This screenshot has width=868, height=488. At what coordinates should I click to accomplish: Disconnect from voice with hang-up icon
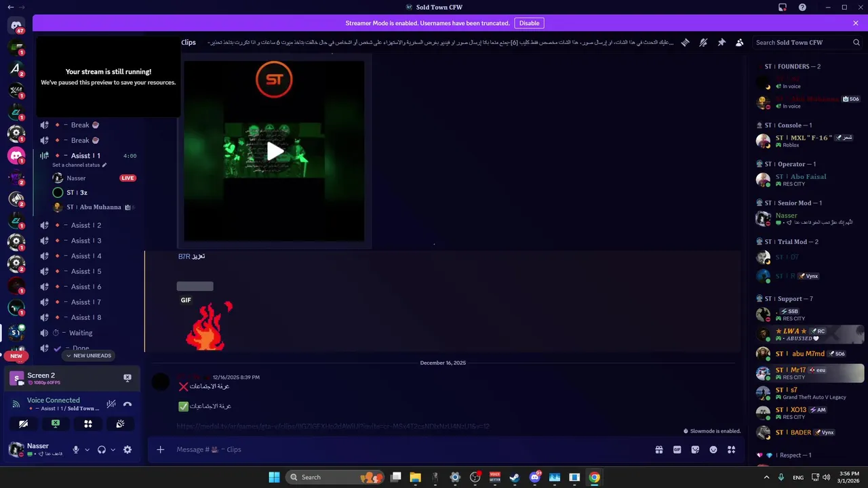tap(127, 404)
